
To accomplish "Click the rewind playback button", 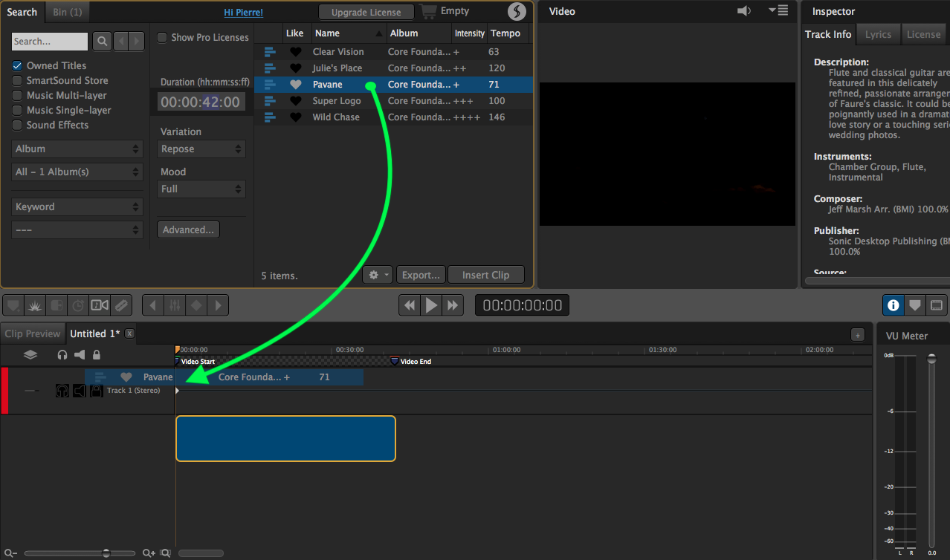I will (410, 305).
